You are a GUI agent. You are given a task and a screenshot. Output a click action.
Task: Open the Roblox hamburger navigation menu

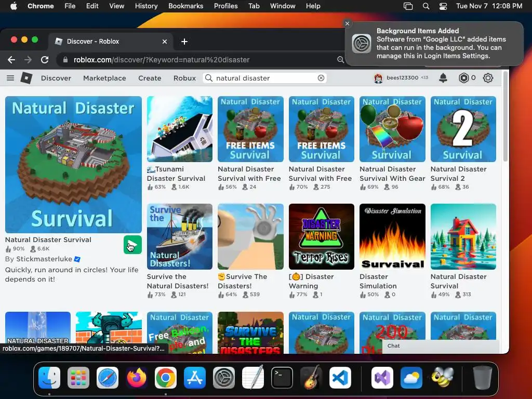(10, 78)
